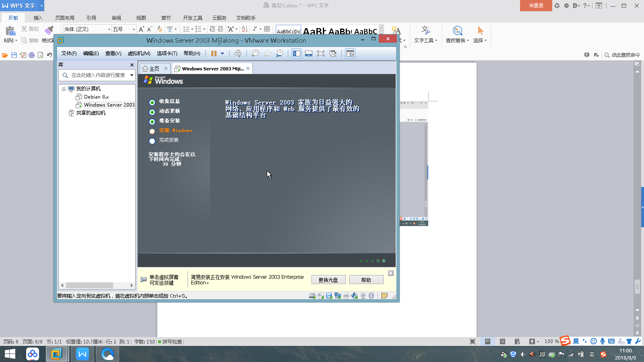Screen dimensions: 644x362
Task: Open the library search dropdown arrow
Action: click(132, 75)
